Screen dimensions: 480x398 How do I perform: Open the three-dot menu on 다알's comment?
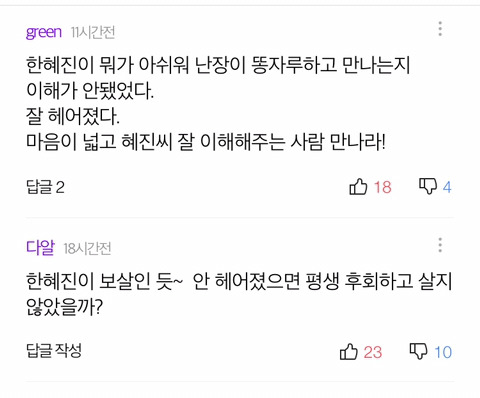[x=440, y=245]
